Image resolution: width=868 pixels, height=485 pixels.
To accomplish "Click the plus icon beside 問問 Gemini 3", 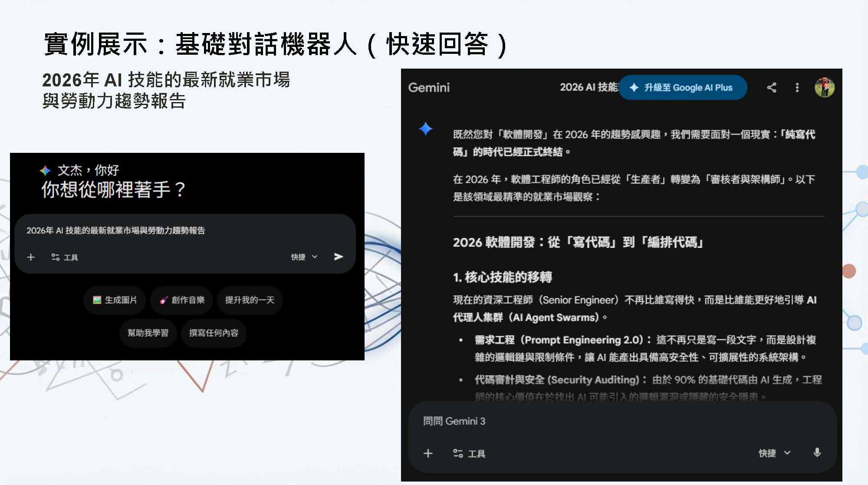I will click(x=428, y=453).
